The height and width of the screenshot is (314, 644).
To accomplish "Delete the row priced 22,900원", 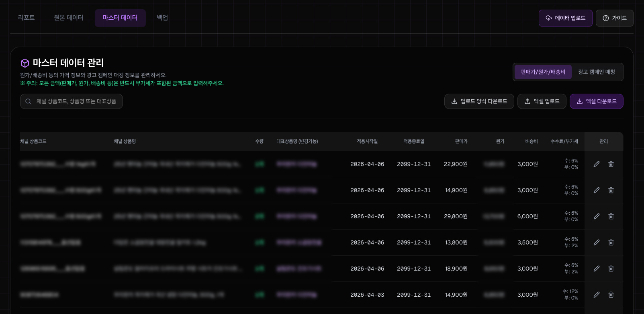I will [x=611, y=164].
